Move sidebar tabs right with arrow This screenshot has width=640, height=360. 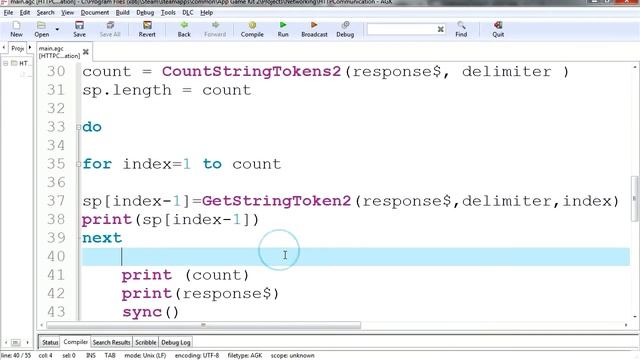click(30, 48)
